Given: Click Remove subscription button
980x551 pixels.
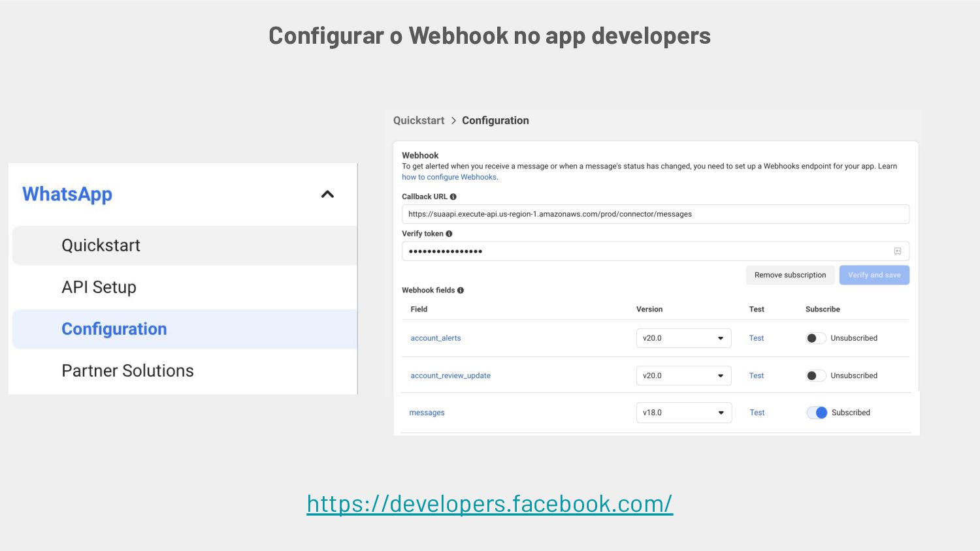Looking at the screenshot, I should pyautogui.click(x=790, y=275).
